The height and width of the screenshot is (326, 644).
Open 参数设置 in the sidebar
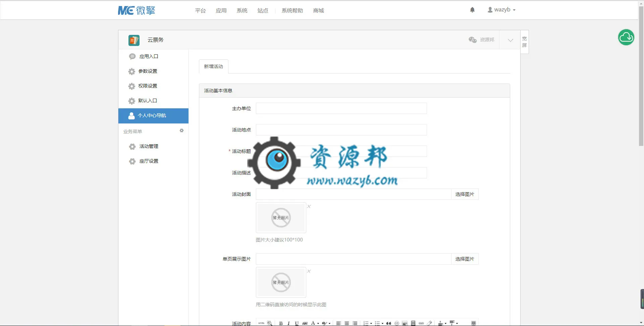click(x=153, y=71)
